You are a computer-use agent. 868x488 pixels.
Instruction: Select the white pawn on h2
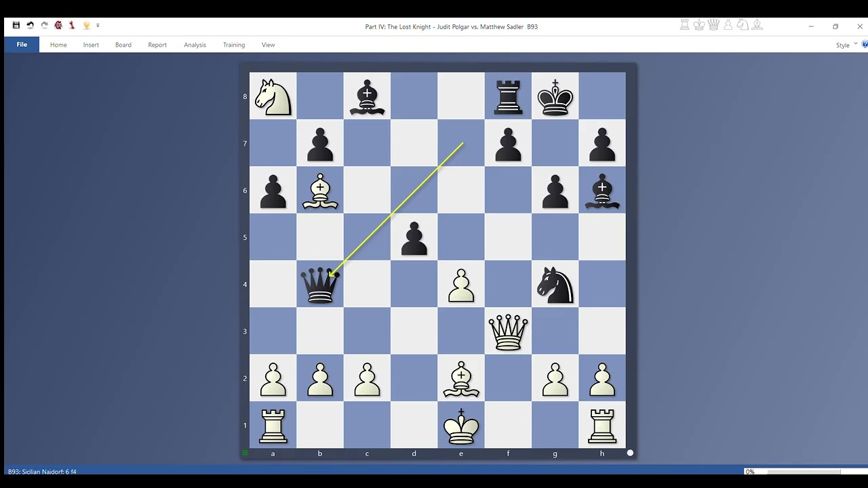click(x=602, y=378)
